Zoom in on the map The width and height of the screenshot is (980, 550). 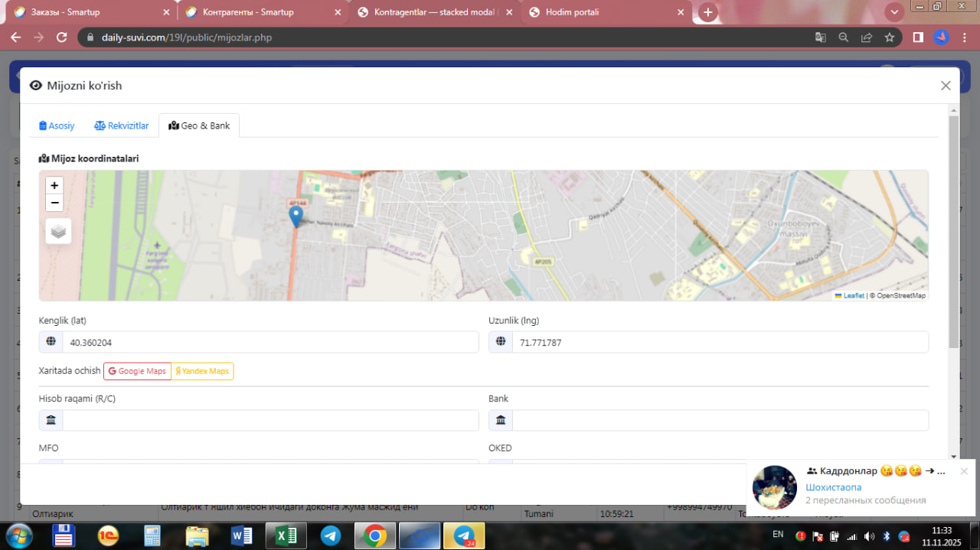click(54, 185)
